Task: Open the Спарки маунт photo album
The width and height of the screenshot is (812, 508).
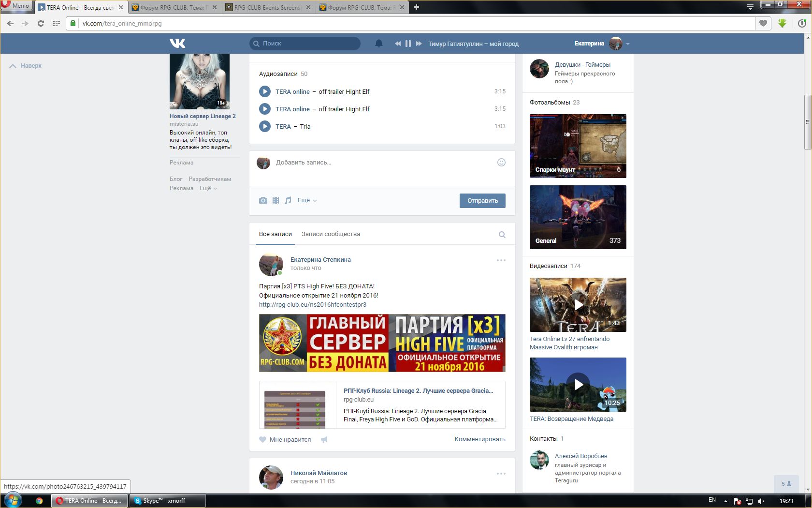Action: (x=578, y=146)
